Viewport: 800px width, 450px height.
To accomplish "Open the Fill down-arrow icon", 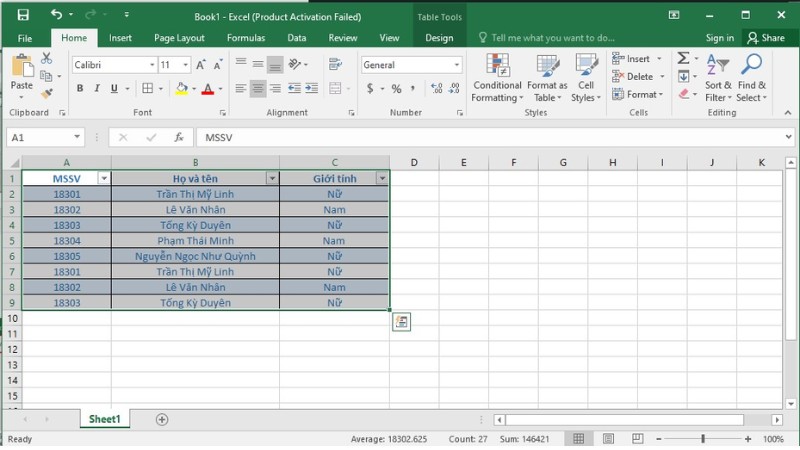I will pos(684,77).
